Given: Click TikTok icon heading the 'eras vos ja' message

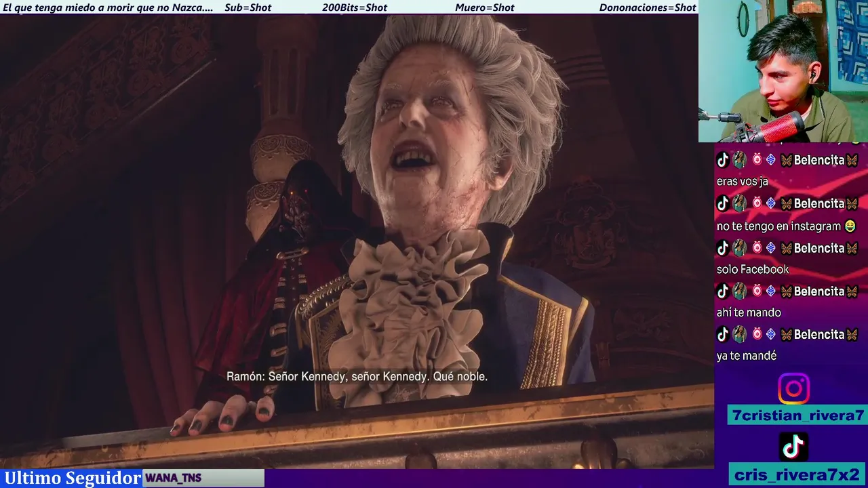Looking at the screenshot, I should (x=723, y=160).
